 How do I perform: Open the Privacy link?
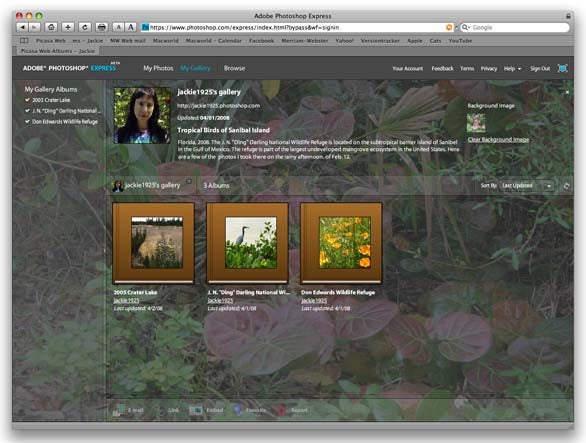[x=488, y=68]
